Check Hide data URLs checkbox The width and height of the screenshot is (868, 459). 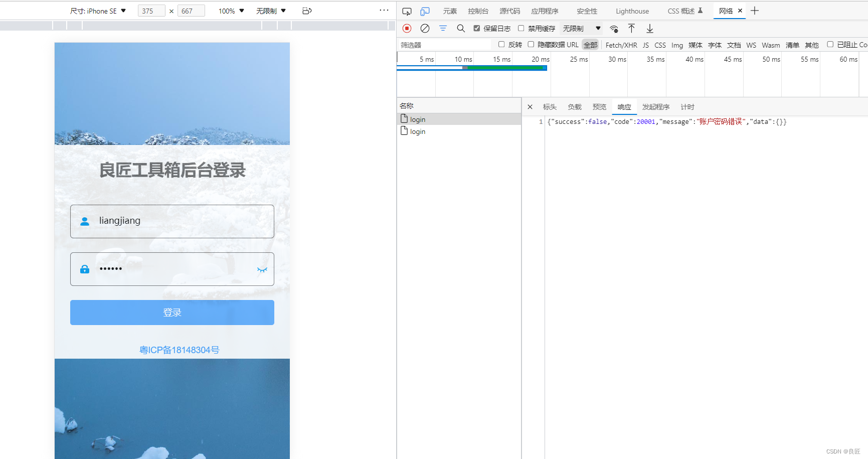click(531, 45)
